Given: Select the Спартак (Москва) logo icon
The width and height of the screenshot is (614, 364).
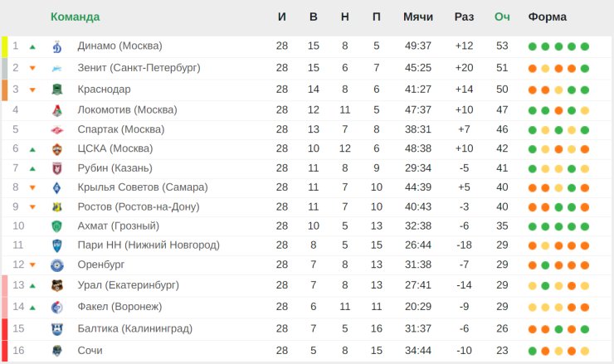Looking at the screenshot, I should [57, 129].
